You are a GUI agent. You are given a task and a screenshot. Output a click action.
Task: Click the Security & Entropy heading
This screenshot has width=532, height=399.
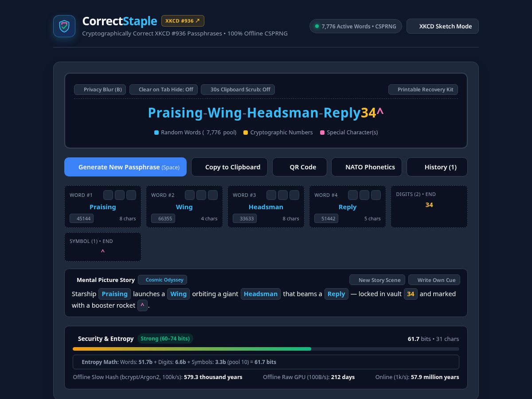click(x=106, y=339)
